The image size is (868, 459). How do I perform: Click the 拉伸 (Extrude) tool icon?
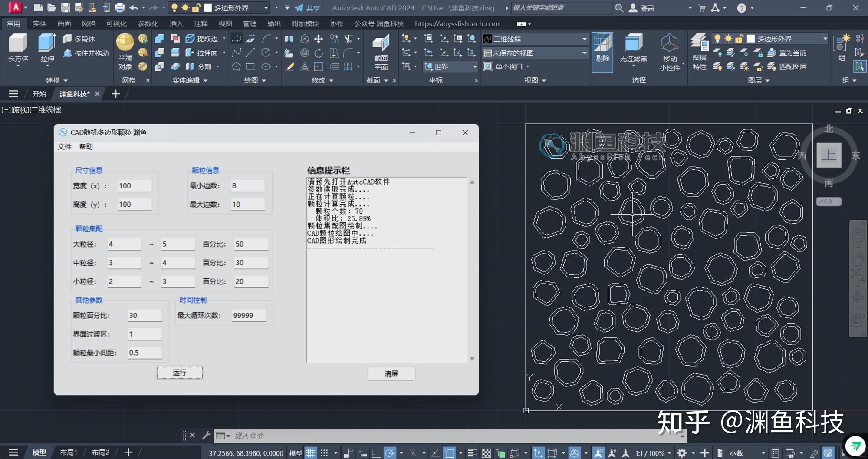(x=47, y=43)
